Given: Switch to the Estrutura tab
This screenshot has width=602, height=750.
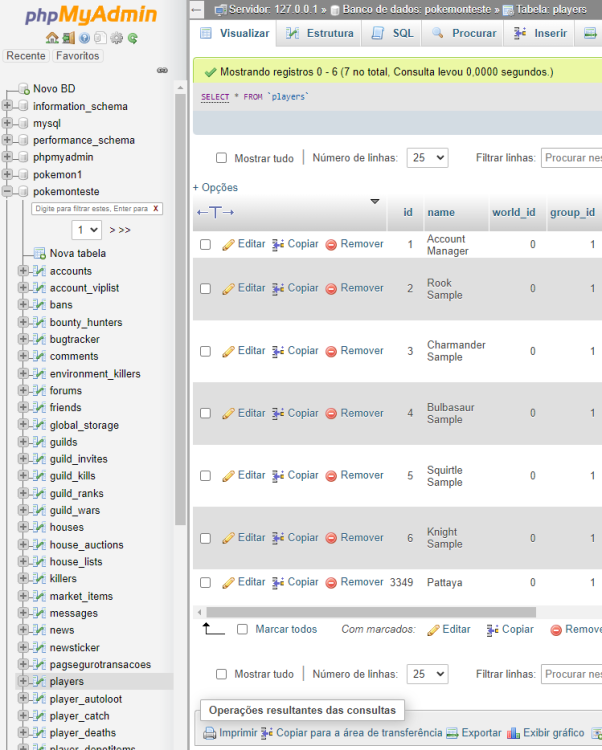Looking at the screenshot, I should coord(320,33).
